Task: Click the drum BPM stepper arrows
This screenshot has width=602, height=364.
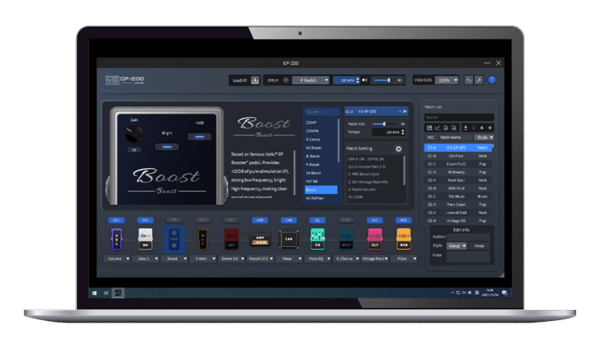Action: [357, 80]
